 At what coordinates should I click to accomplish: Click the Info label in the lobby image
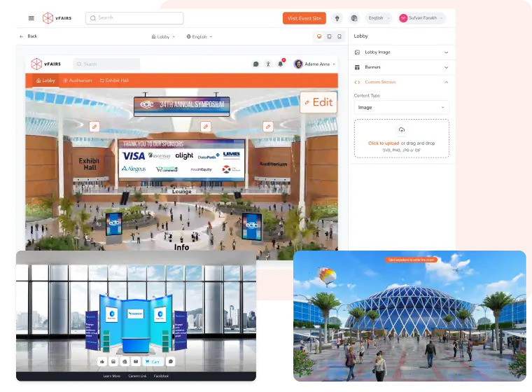(x=181, y=247)
